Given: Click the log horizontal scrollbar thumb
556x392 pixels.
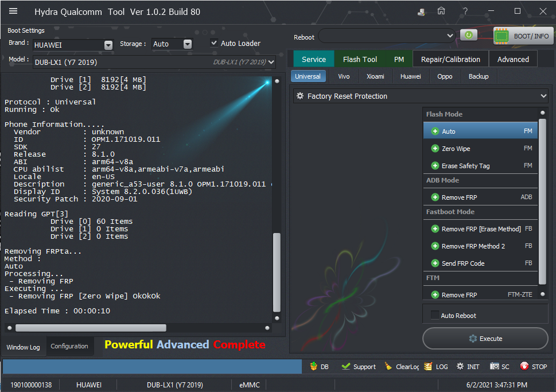Looking at the screenshot, I should coord(91,328).
